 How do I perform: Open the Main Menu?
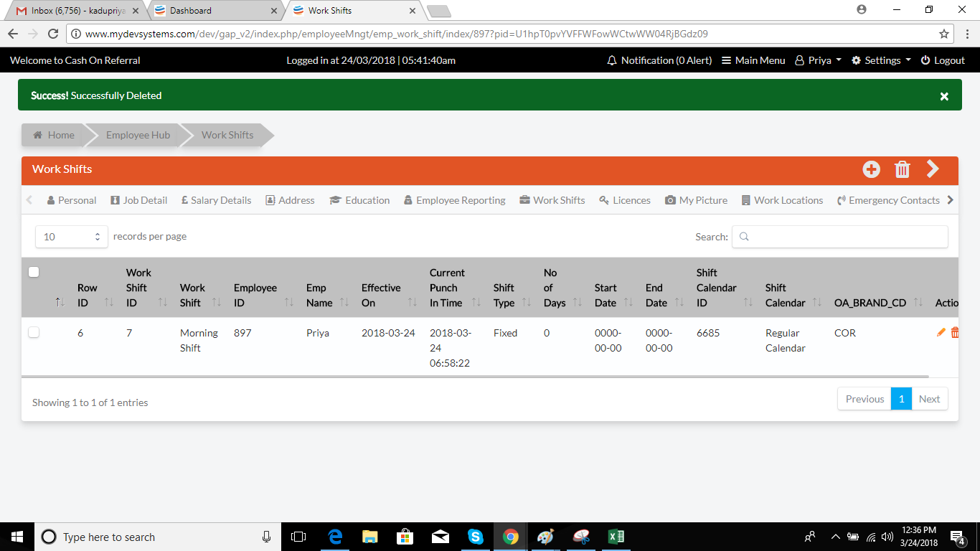tap(753, 60)
